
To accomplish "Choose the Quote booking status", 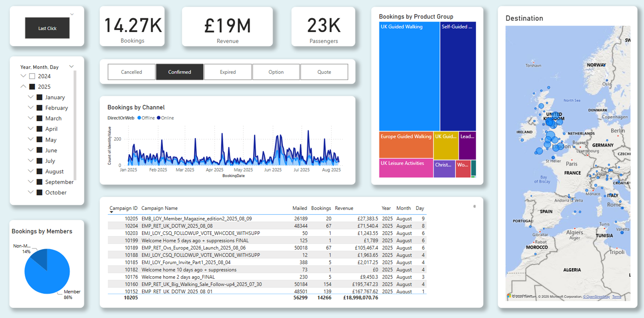I will tap(324, 72).
